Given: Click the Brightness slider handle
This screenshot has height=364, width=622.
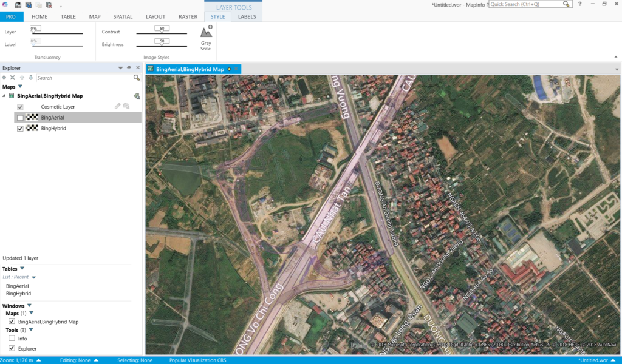Looking at the screenshot, I should click(x=162, y=42).
